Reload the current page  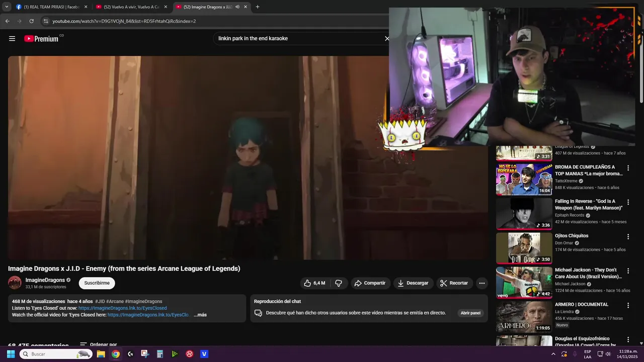pos(31,21)
